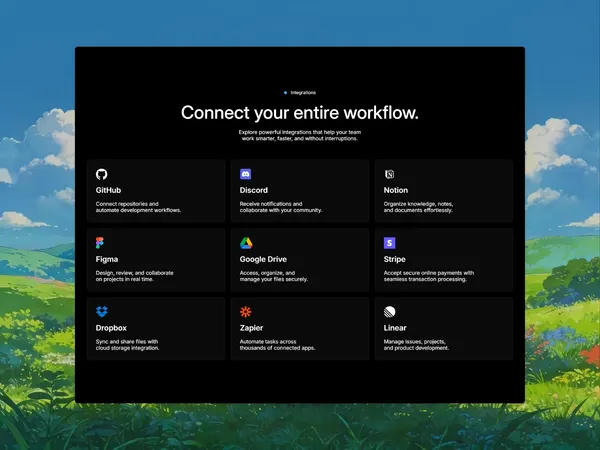Click 'Organize knowledge, notes, and documents' description
The width and height of the screenshot is (600, 450).
pos(418,207)
